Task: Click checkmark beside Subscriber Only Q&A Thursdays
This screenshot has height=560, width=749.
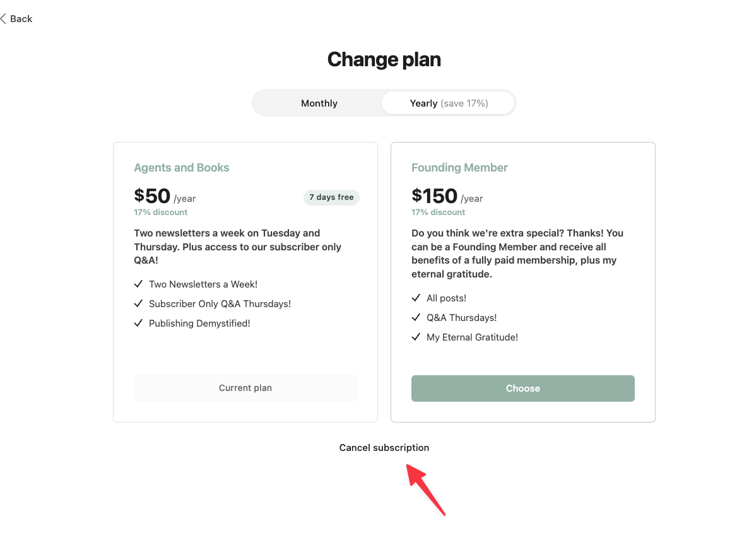Action: [139, 304]
